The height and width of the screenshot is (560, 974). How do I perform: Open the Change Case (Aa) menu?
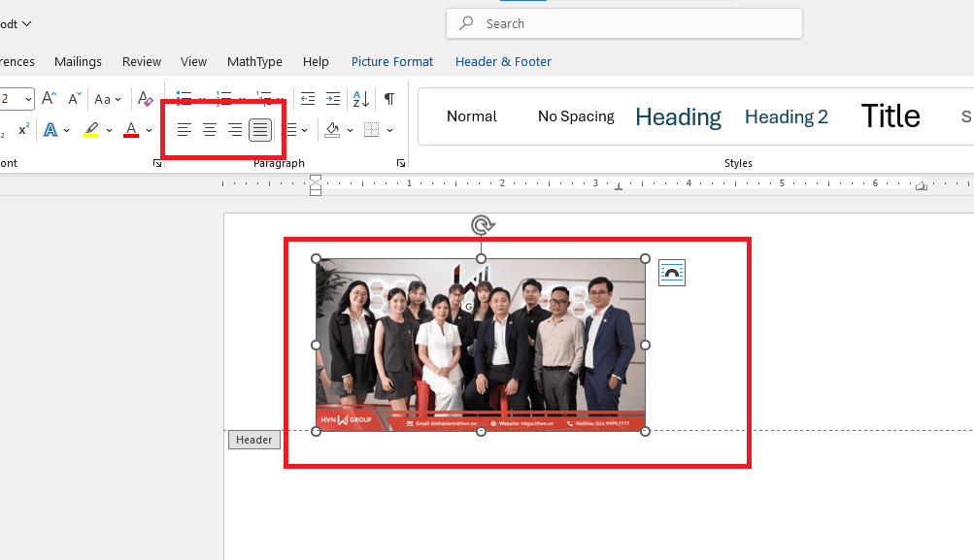(108, 99)
